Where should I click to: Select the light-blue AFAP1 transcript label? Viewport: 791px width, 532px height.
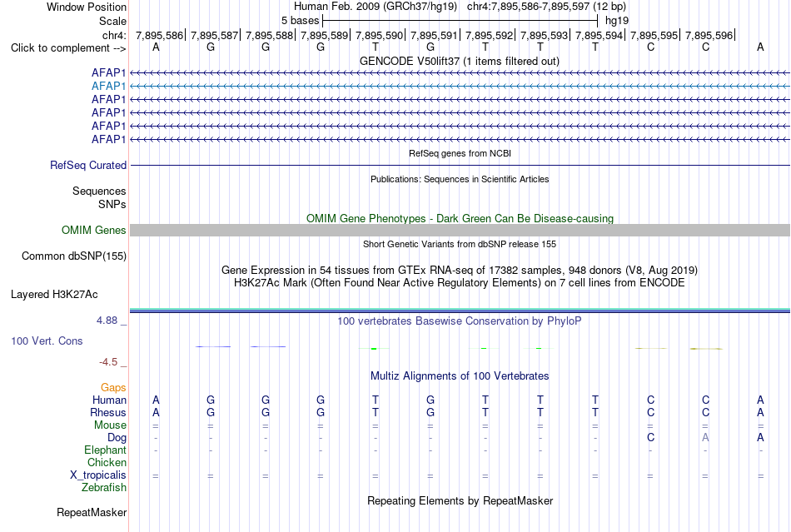(108, 87)
